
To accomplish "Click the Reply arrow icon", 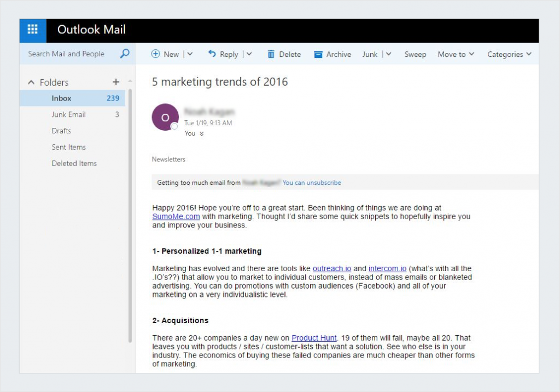I will [212, 54].
